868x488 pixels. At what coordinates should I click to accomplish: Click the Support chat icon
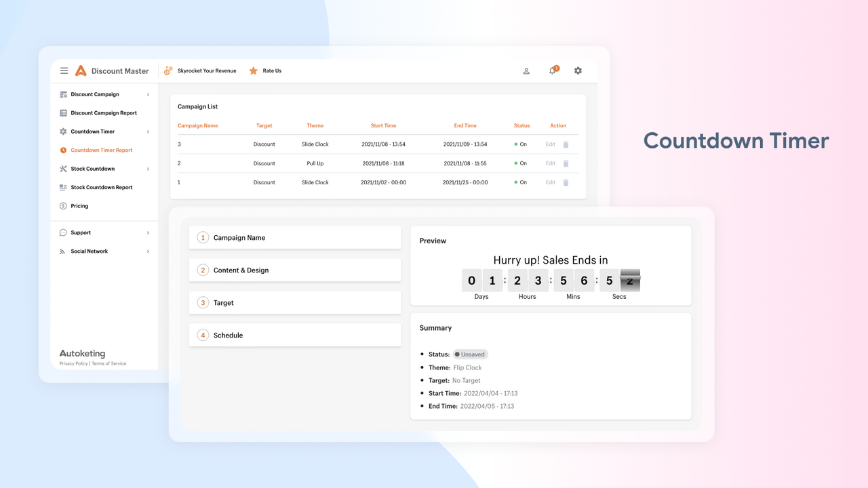(63, 232)
